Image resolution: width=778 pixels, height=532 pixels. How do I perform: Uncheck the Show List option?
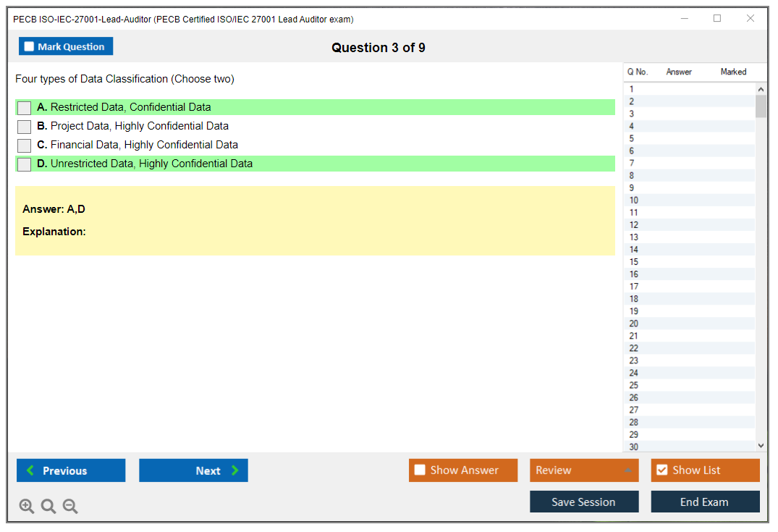(661, 470)
